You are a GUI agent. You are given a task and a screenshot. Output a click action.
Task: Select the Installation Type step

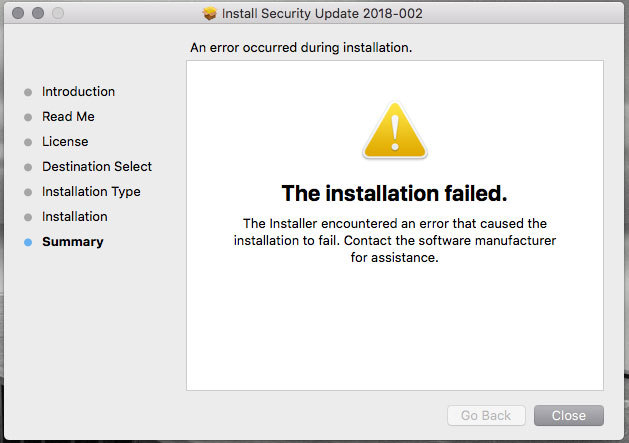coord(91,192)
